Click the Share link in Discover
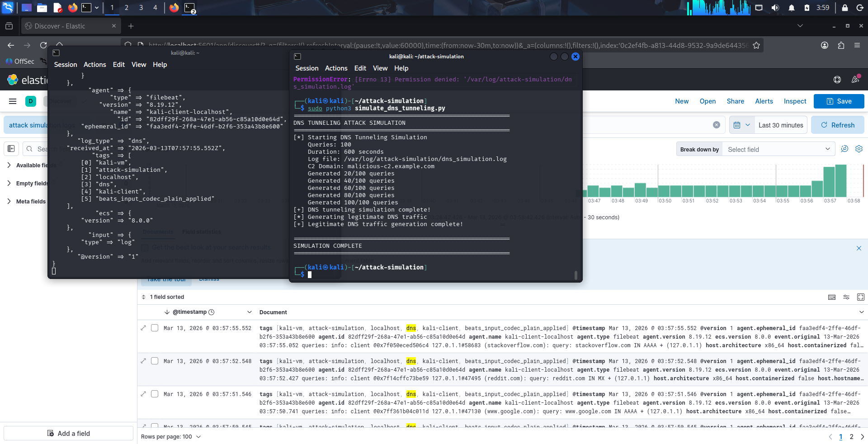This screenshot has height=444, width=868. coord(736,101)
